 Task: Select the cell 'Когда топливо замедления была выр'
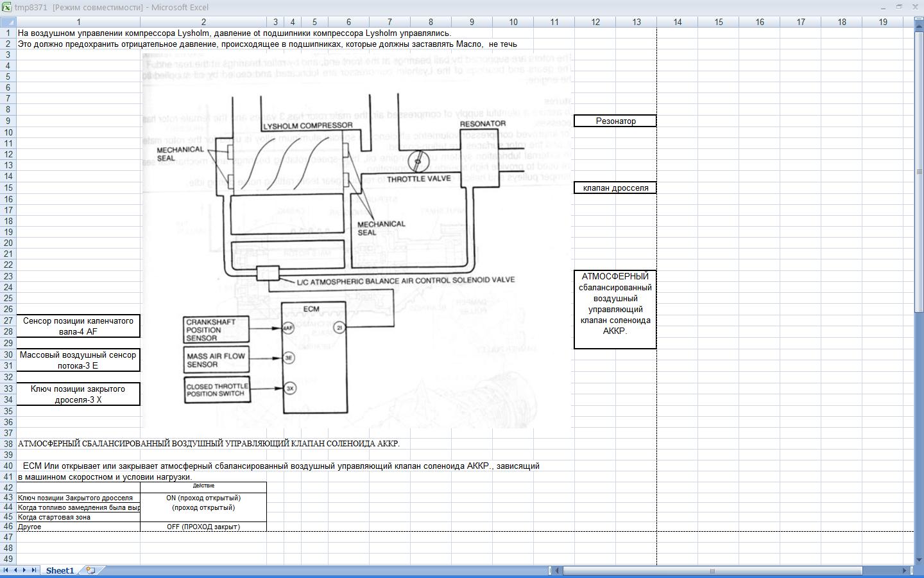[78, 507]
